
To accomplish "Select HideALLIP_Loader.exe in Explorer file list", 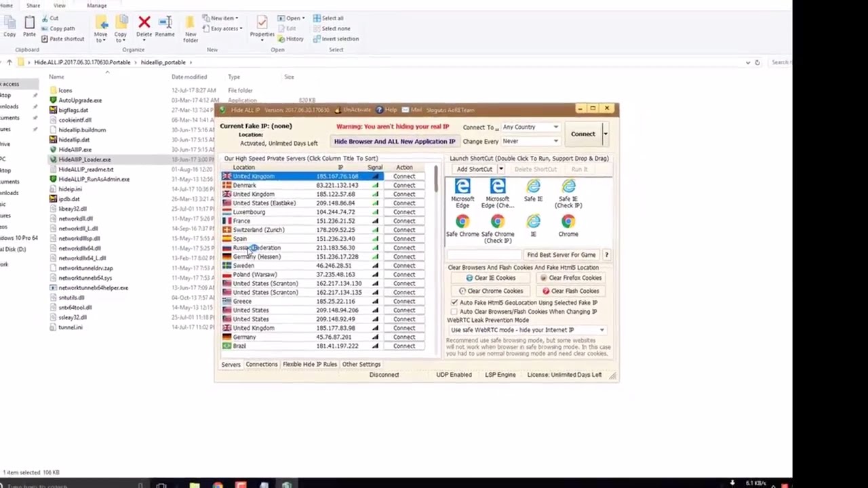I will 84,159.
